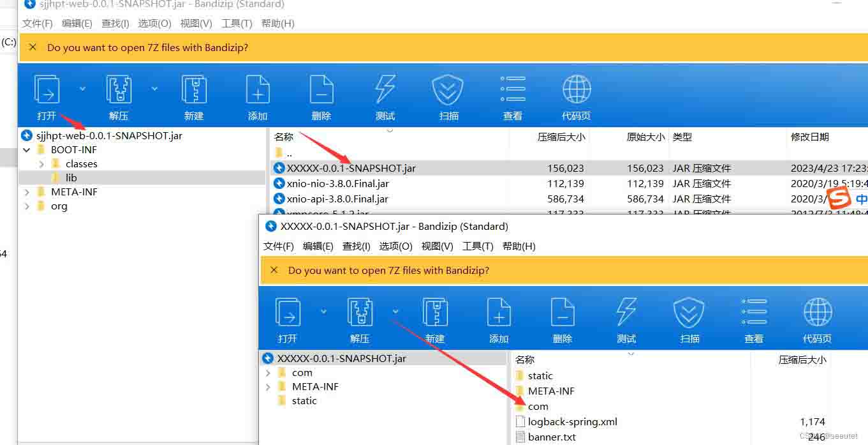Open dropdown arrow beside Open in sjjhpt-web window
The height and width of the screenshot is (445, 868).
(x=82, y=89)
